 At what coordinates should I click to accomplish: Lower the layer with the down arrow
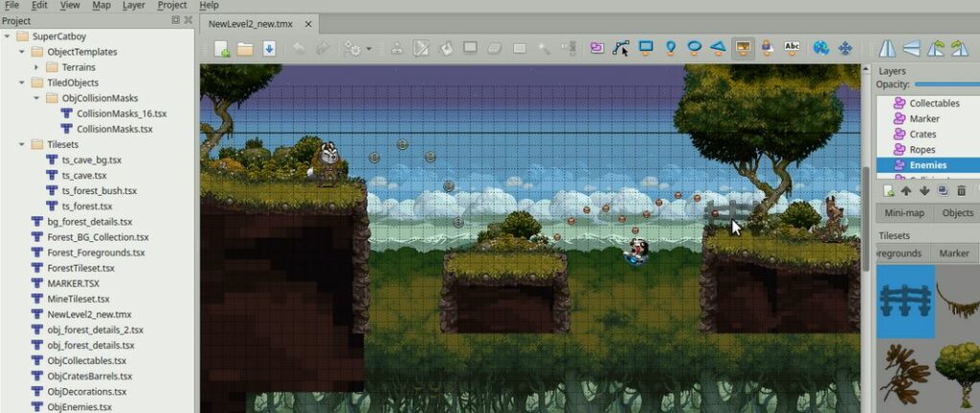924,191
